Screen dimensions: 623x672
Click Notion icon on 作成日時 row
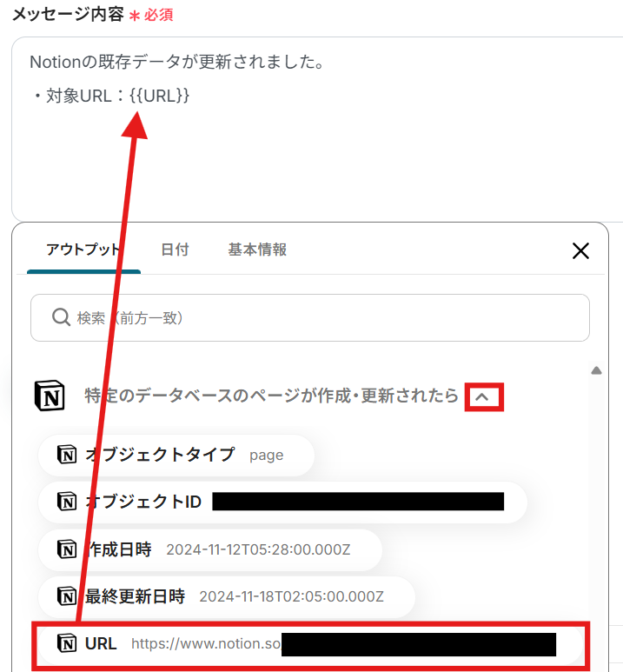pyautogui.click(x=67, y=549)
